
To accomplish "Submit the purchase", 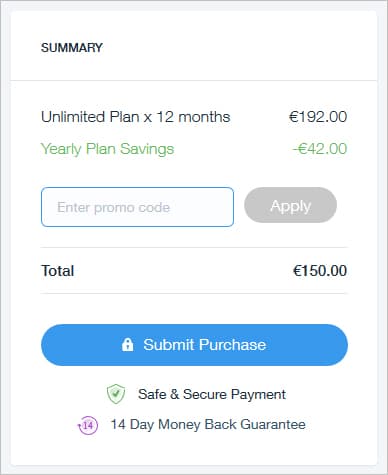I will [x=194, y=345].
